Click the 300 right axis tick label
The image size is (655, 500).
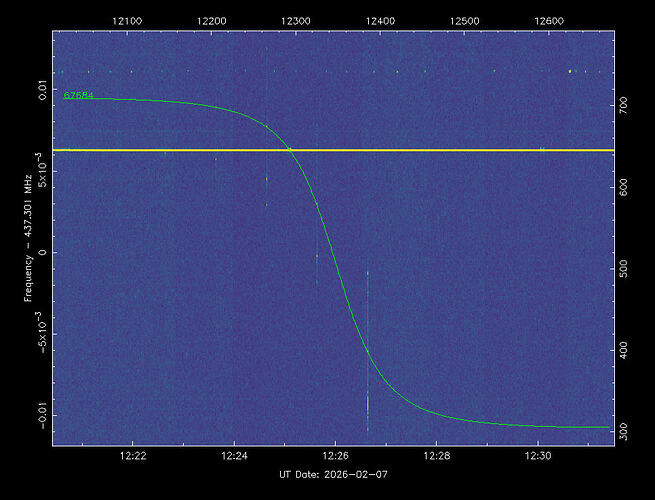click(x=624, y=431)
